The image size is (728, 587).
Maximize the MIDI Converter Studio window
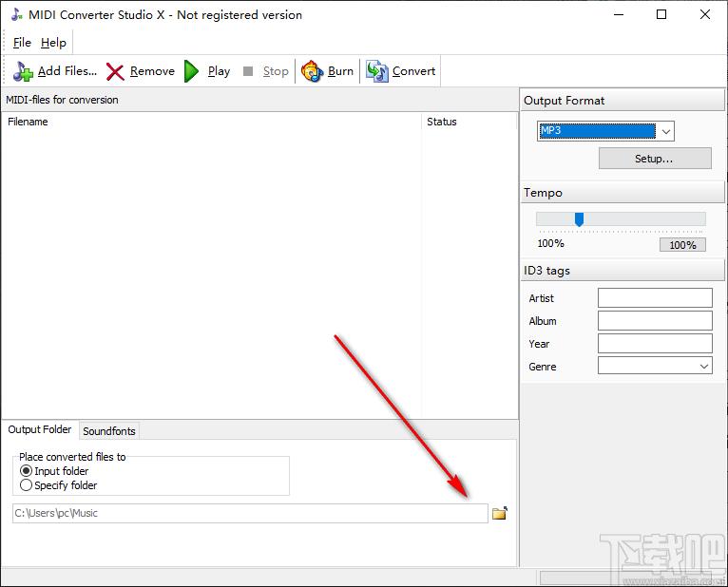click(661, 14)
